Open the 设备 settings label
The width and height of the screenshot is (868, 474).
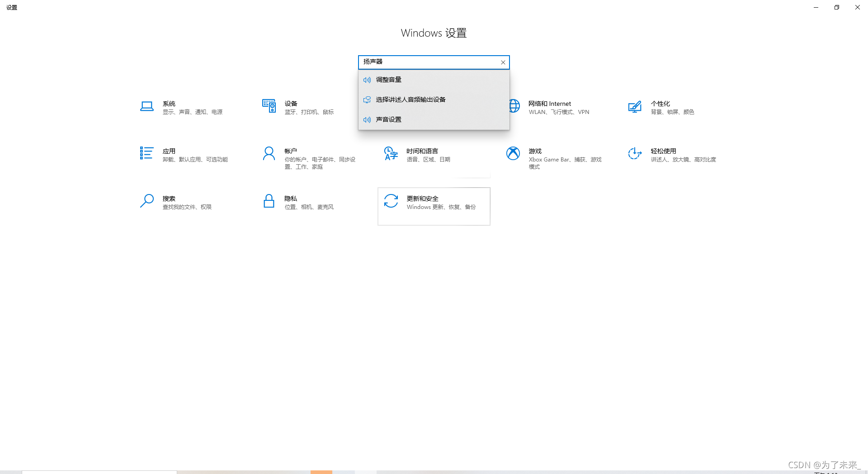(291, 104)
